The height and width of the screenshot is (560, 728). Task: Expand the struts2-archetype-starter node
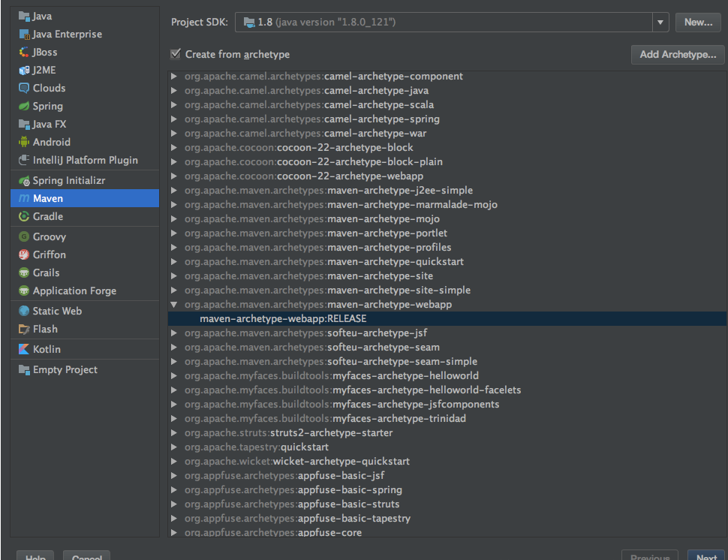[x=174, y=433]
